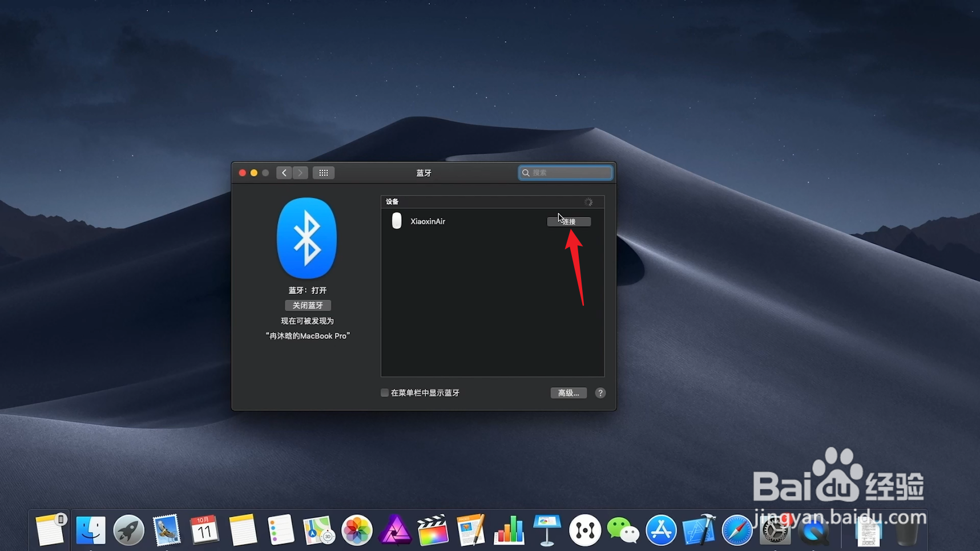
Task: Select the XiaoxinAir device name
Action: pyautogui.click(x=428, y=221)
